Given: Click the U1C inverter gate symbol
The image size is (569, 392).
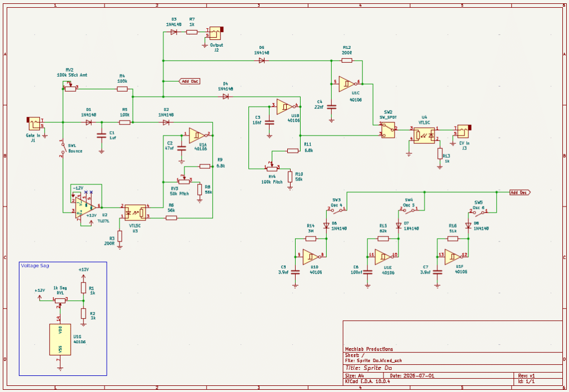Looking at the screenshot, I should coord(347,84).
